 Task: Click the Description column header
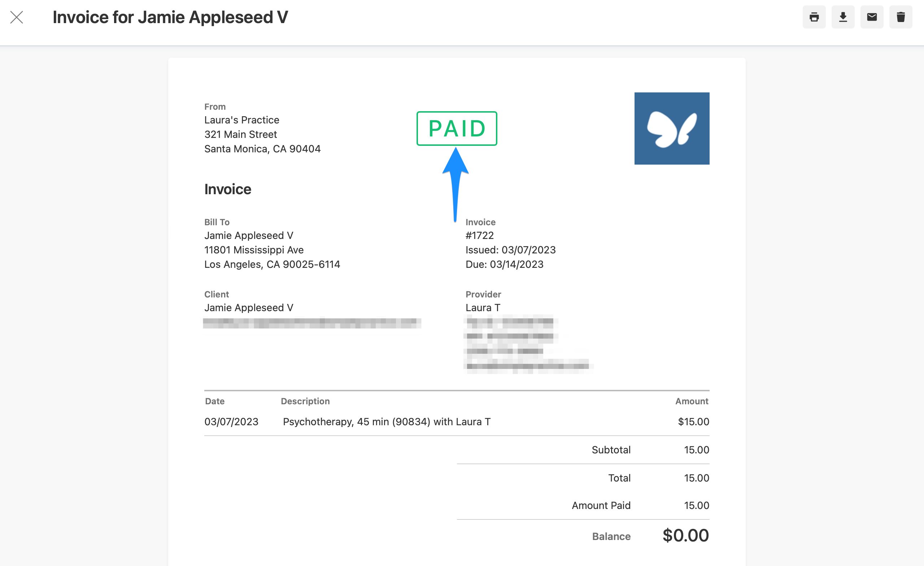pyautogui.click(x=305, y=401)
